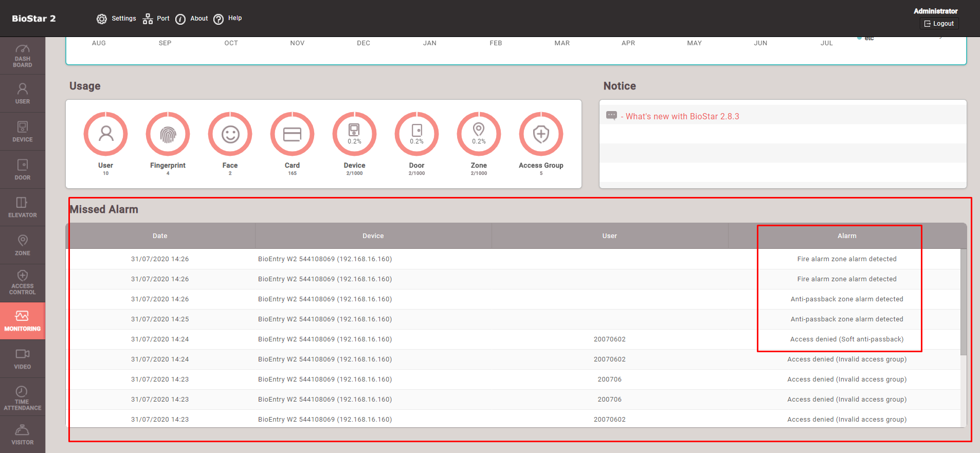Screen dimensions: 980x453
Task: Navigate to the Zone sidebar section
Action: point(23,245)
